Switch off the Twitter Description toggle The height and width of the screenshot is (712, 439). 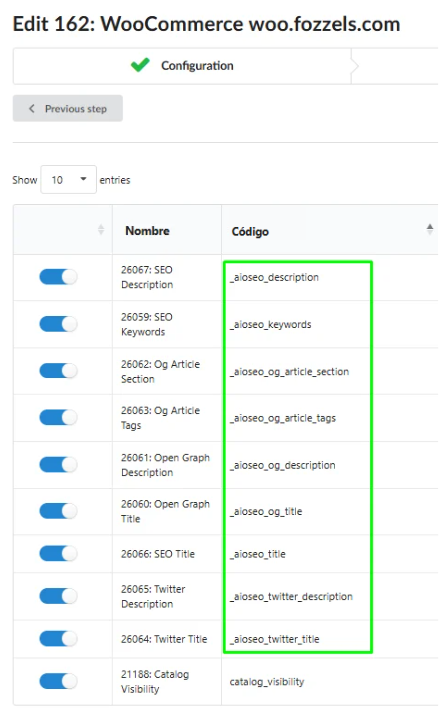click(x=58, y=596)
